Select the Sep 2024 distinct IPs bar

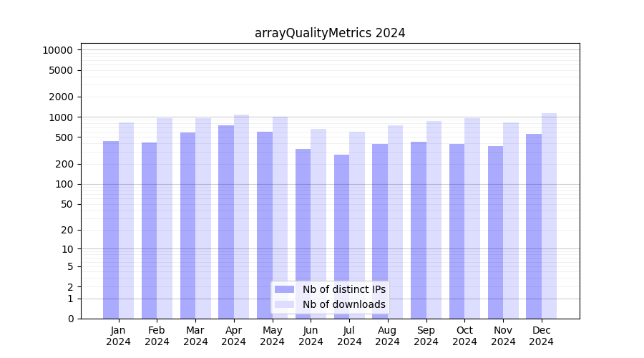tap(419, 229)
